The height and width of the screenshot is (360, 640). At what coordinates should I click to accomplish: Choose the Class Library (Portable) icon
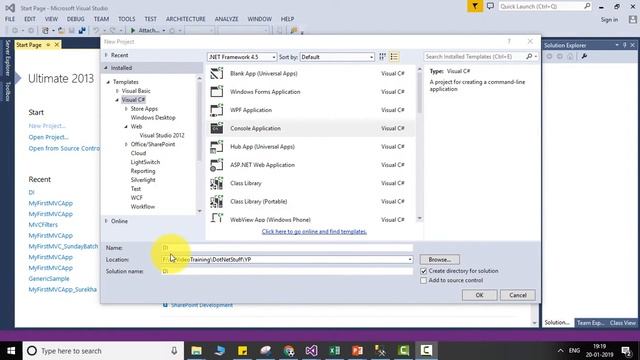click(x=217, y=201)
